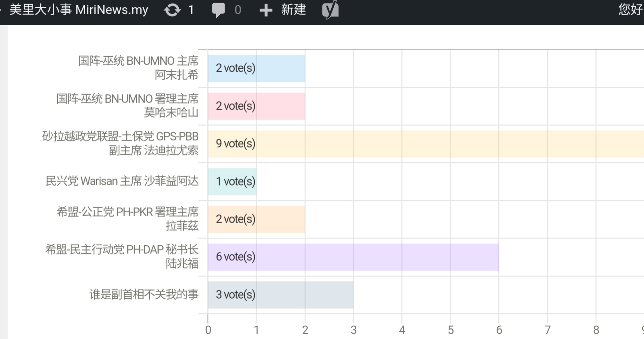644x339 pixels.
Task: Click the x-axis tick labeled 6
Action: (x=499, y=330)
